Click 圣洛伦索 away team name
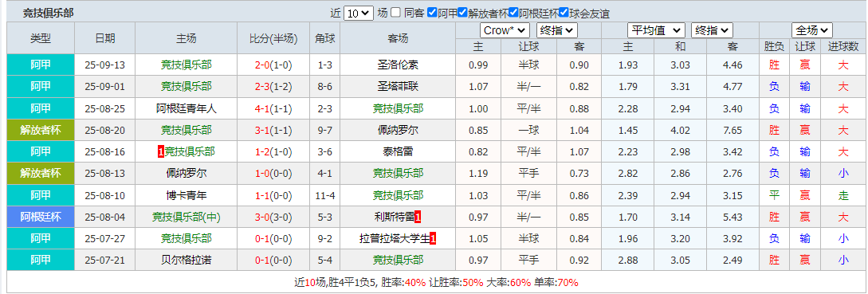The height and width of the screenshot is (294, 868). pyautogui.click(x=398, y=65)
